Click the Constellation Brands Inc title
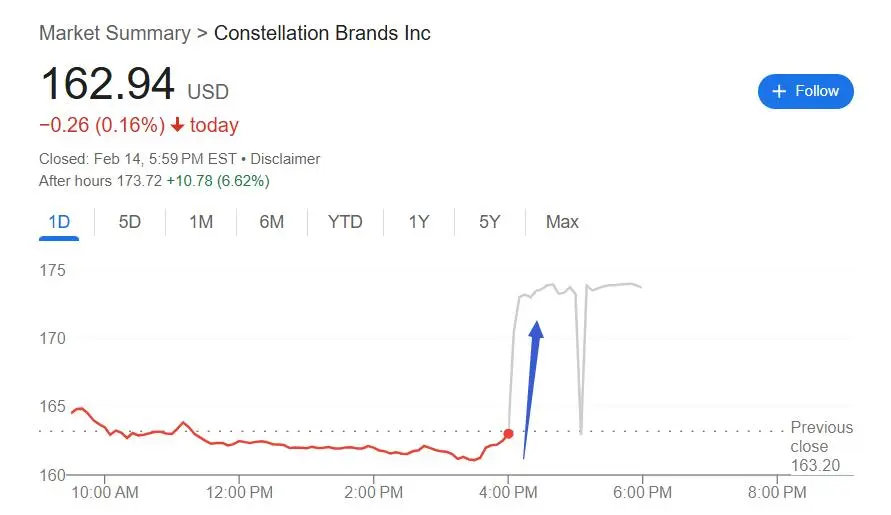 coord(322,33)
